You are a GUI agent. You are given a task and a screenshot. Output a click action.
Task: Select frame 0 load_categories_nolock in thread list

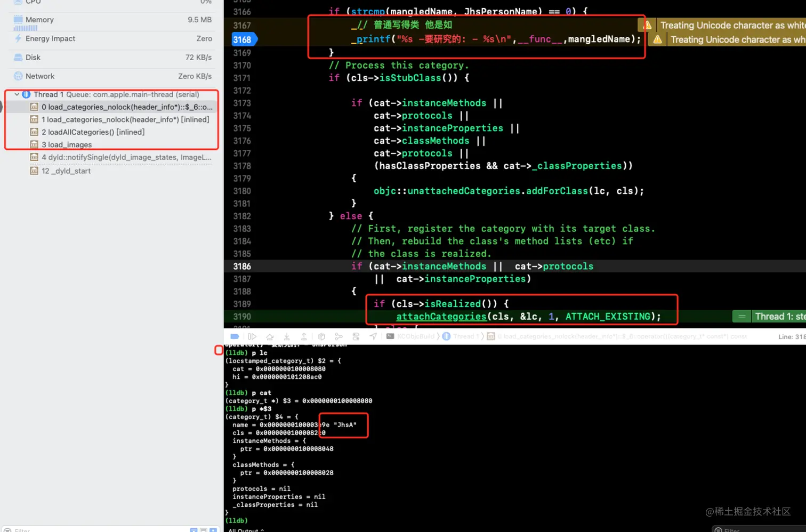coord(122,107)
